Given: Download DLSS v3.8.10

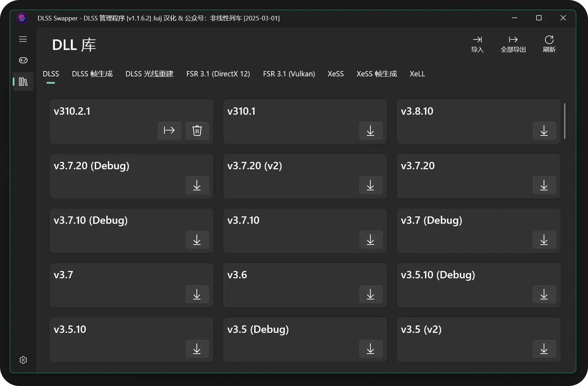Looking at the screenshot, I should coord(544,131).
